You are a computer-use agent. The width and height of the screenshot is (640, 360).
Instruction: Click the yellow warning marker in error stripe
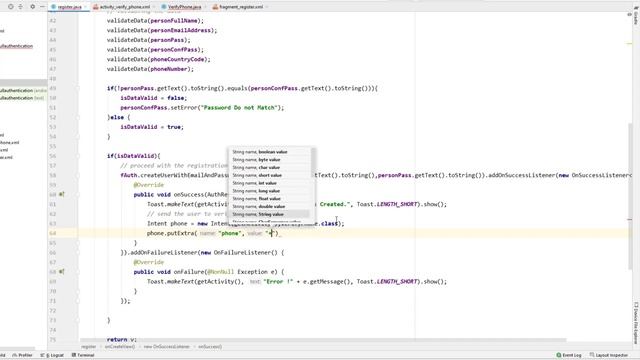629,43
